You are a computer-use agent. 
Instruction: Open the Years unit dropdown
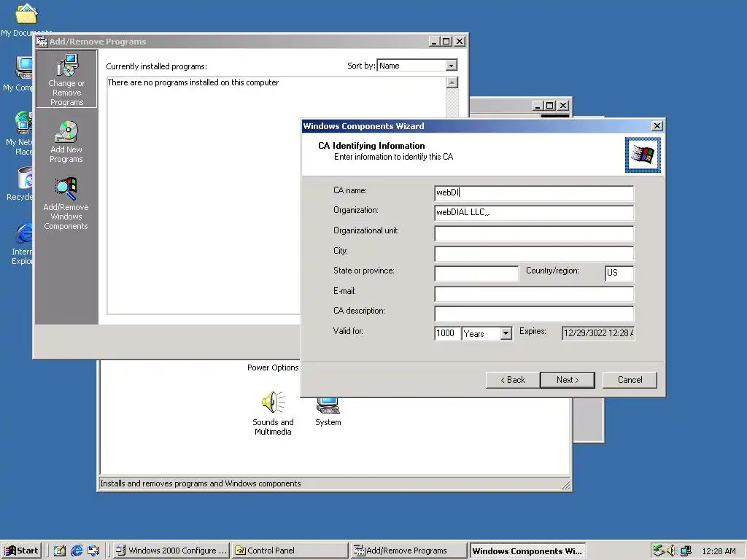[x=506, y=333]
